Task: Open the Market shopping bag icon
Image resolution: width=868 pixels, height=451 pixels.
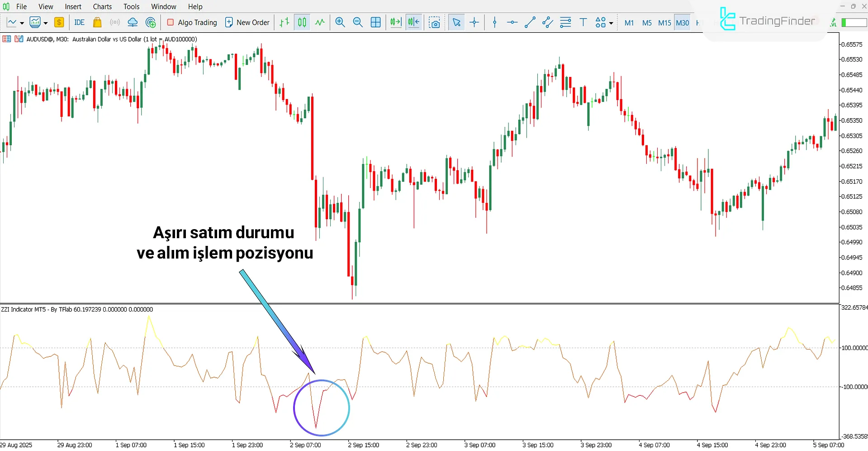Action: (x=97, y=22)
